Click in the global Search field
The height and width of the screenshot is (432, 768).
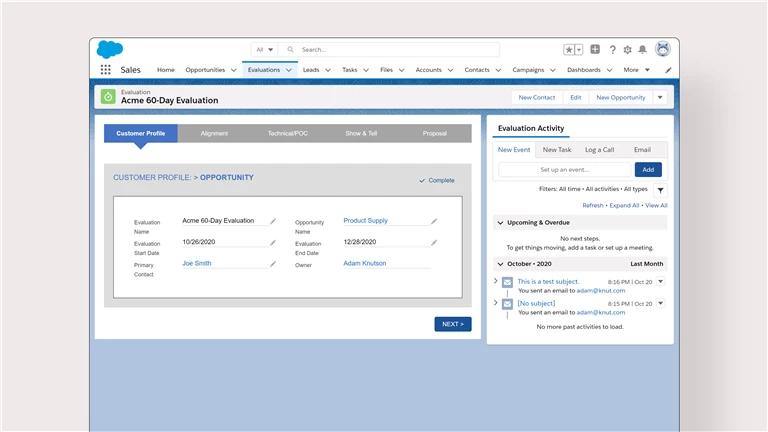tap(389, 49)
